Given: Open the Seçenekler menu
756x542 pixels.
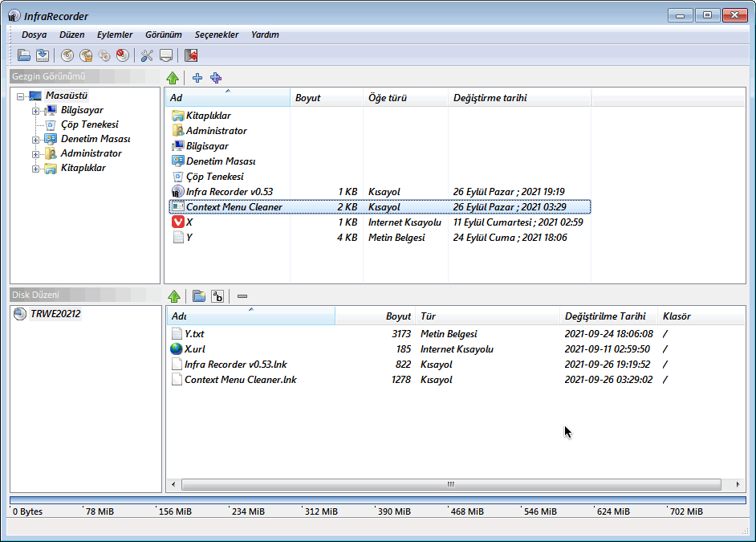Looking at the screenshot, I should tap(217, 35).
